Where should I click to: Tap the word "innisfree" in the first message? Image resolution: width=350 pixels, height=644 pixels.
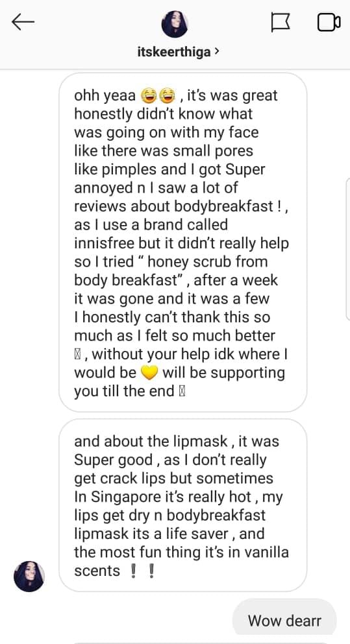pos(104,243)
